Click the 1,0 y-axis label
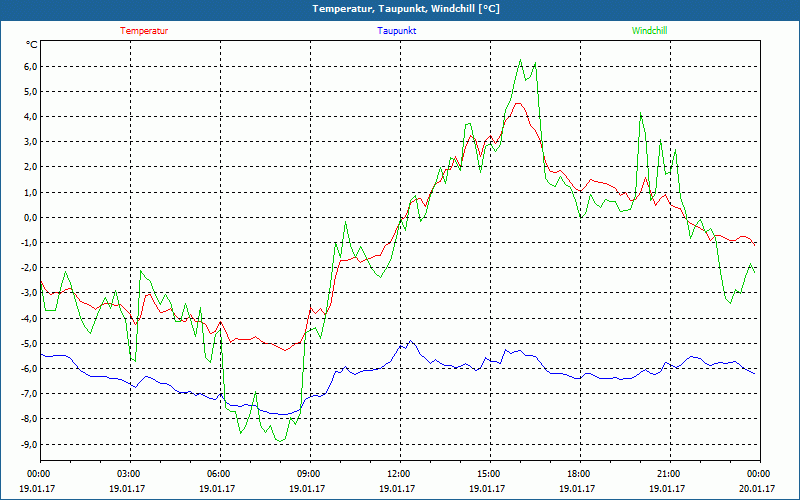This screenshot has height=500, width=800. tap(30, 192)
